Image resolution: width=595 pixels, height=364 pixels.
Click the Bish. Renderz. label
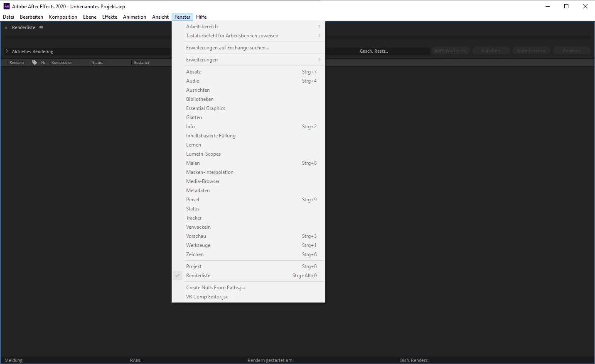(415, 360)
